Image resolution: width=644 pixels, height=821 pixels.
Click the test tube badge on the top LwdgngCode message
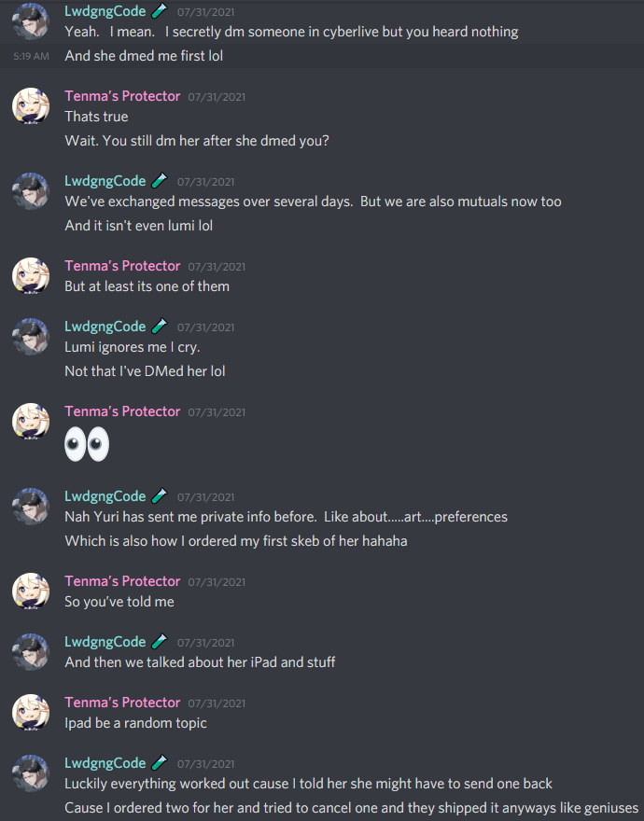point(160,11)
